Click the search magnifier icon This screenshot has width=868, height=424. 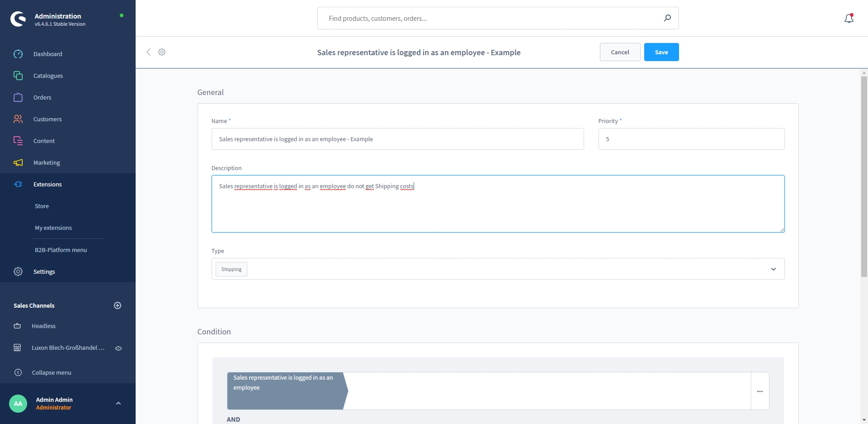[x=667, y=18]
